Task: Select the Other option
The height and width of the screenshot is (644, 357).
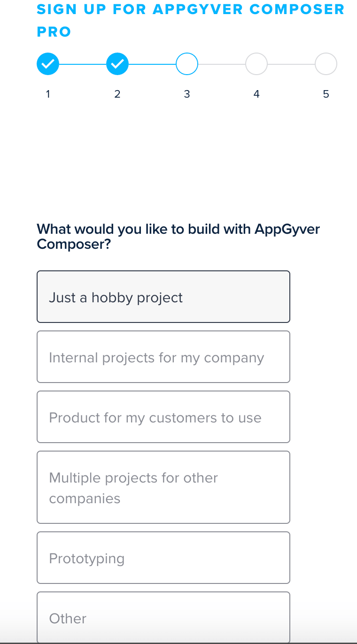Action: [163, 618]
